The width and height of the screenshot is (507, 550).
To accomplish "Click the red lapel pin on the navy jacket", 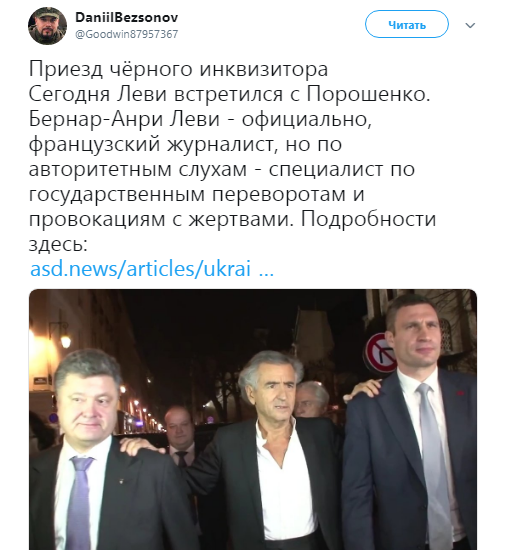I will click(460, 393).
